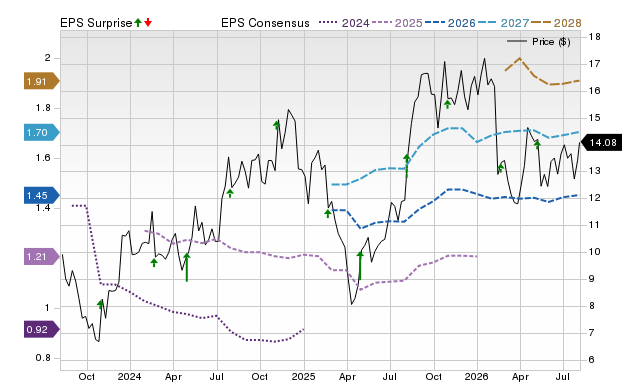This screenshot has width=640, height=382.
Task: Click the tall green surprise arrow of spring 2024
Action: [187, 267]
